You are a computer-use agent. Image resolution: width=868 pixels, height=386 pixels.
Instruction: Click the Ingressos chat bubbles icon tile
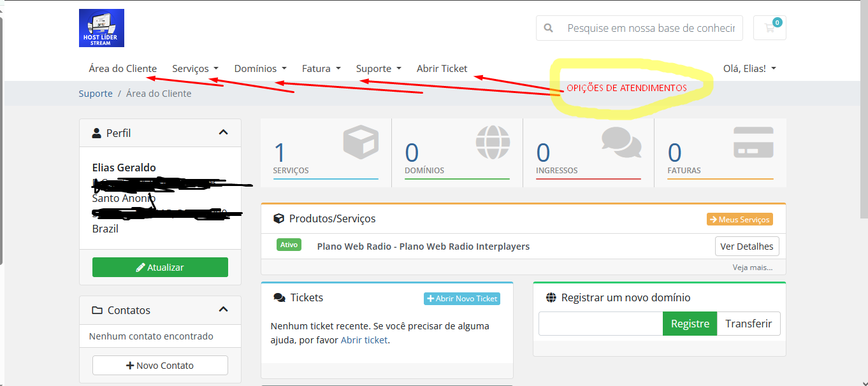point(621,143)
